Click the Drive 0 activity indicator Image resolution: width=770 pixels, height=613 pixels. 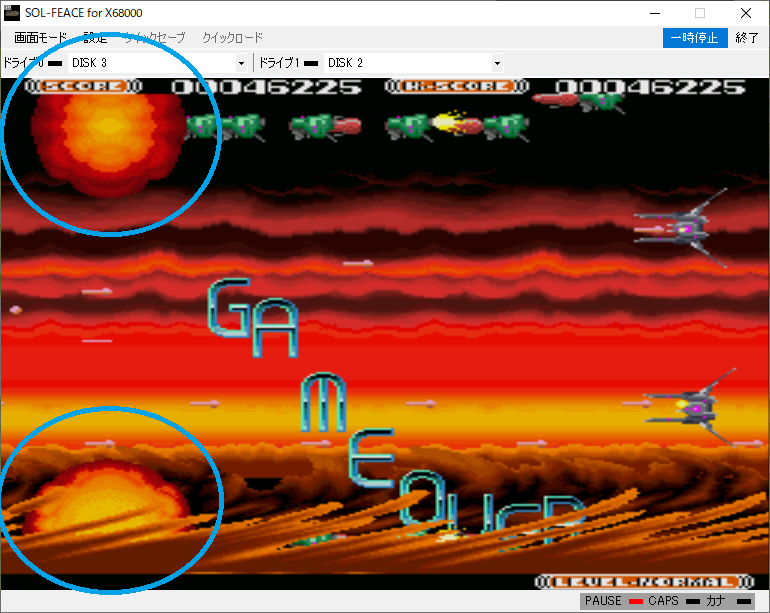pyautogui.click(x=55, y=63)
